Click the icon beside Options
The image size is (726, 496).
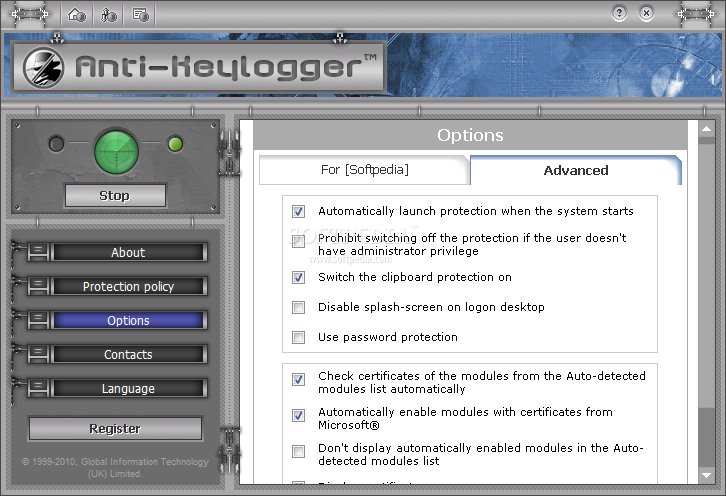coord(38,320)
